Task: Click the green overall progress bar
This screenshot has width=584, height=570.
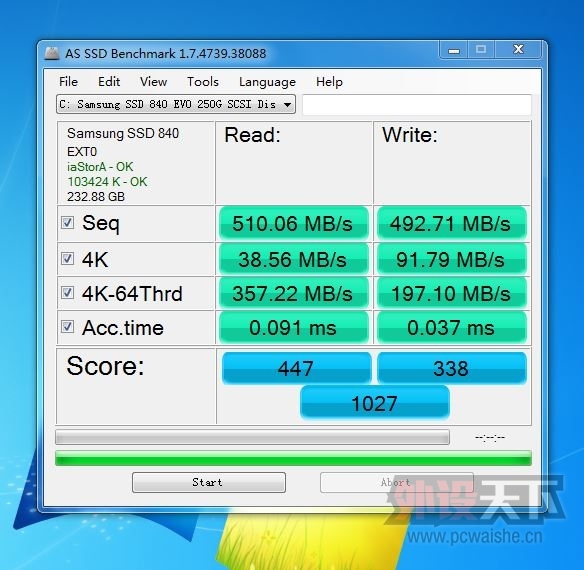Action: point(293,458)
